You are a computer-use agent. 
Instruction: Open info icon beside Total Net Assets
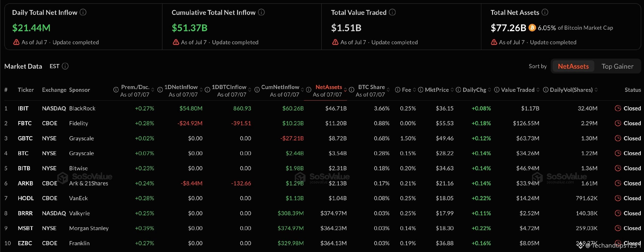(x=545, y=12)
